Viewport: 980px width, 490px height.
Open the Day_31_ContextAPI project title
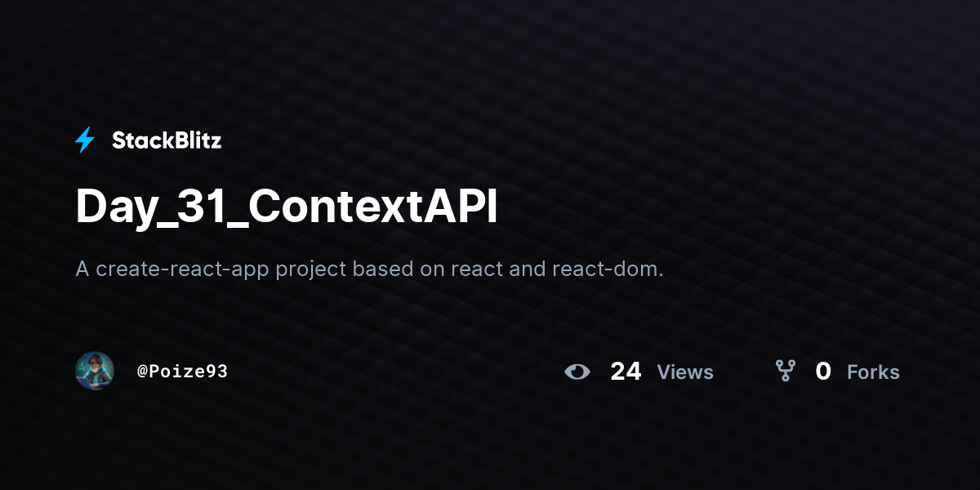coord(286,207)
